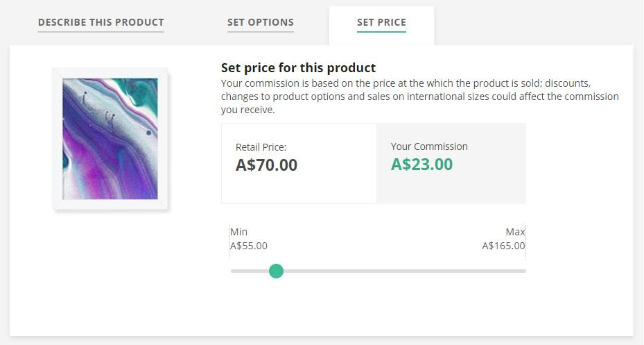Image resolution: width=644 pixels, height=345 pixels.
Task: Click the underline beneath Set Price tab
Action: 381,31
